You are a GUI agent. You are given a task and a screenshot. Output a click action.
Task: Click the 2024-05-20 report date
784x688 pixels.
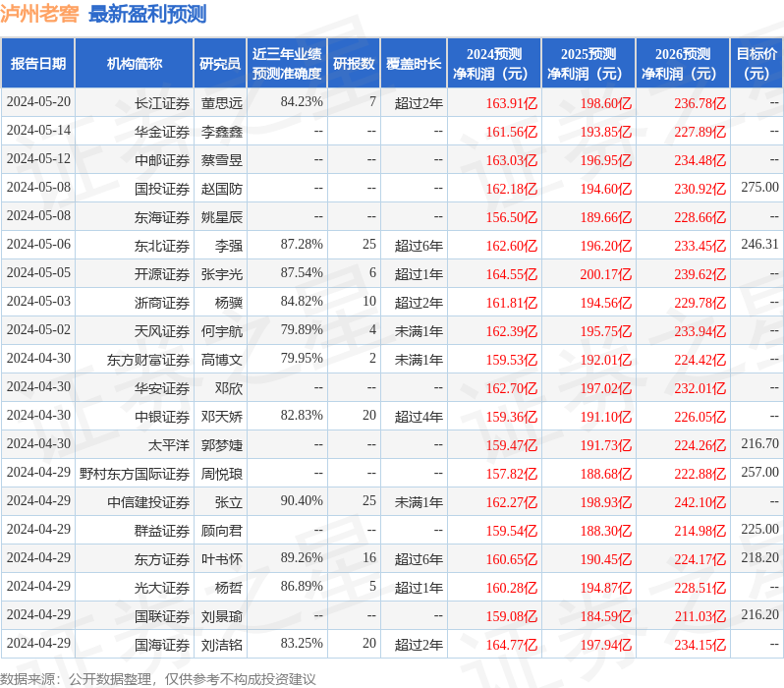[38, 102]
